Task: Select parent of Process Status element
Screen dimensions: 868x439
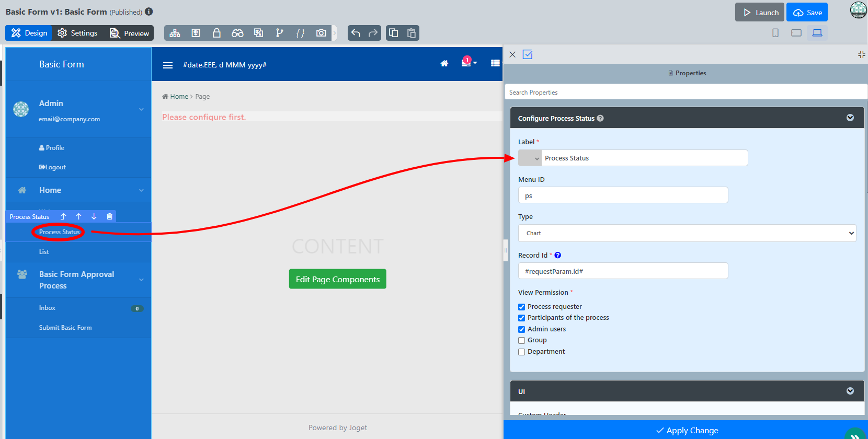Action: (x=63, y=216)
